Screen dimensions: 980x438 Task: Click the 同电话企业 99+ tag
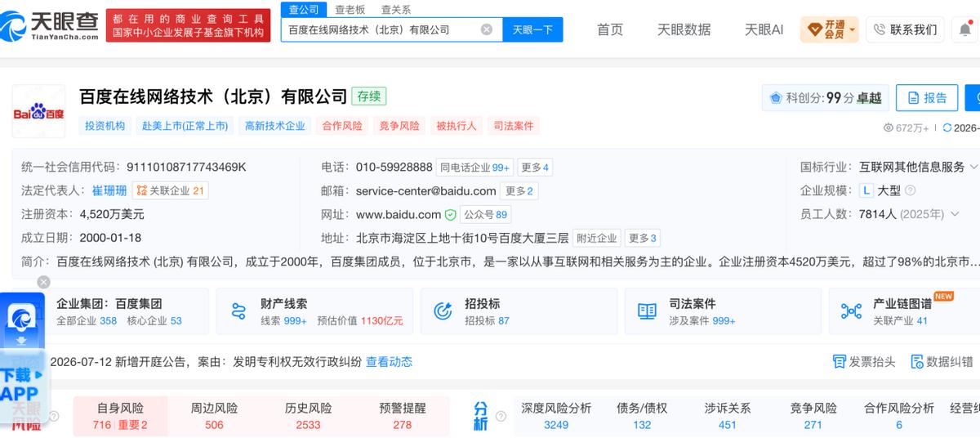point(474,168)
